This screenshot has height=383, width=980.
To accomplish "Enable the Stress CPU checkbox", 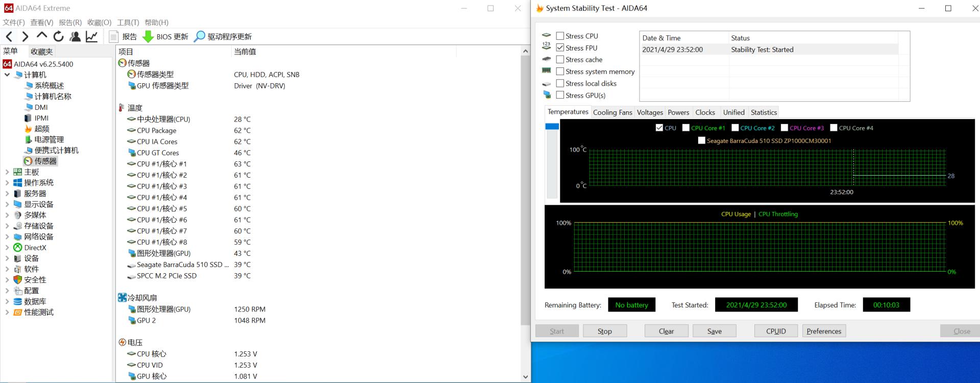I will tap(560, 36).
